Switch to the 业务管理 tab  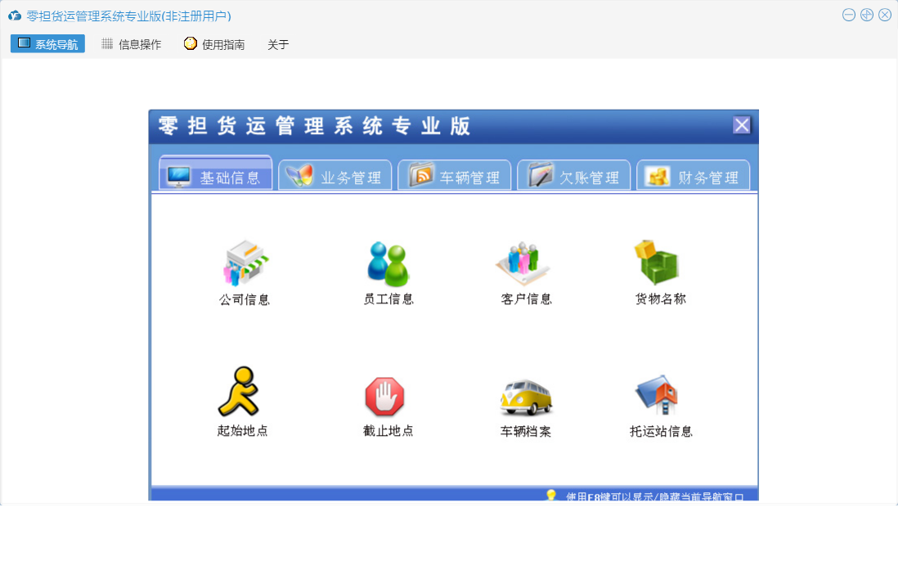(335, 177)
